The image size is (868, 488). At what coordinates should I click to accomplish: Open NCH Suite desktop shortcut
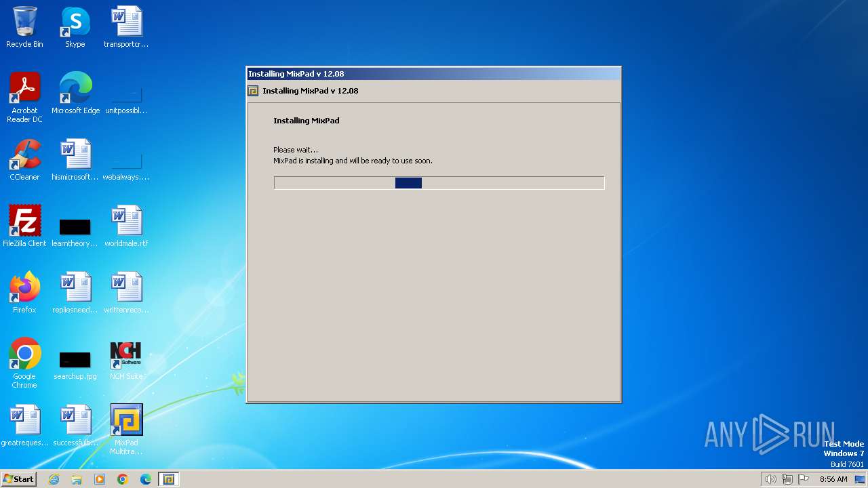coord(126,359)
